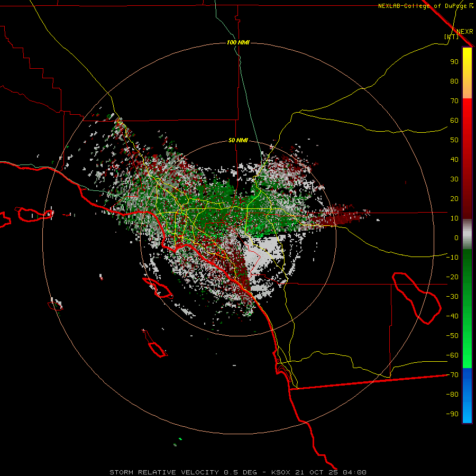Click the KSOX radar site identifier
Viewport: 476px width, 476px height.
(x=281, y=472)
